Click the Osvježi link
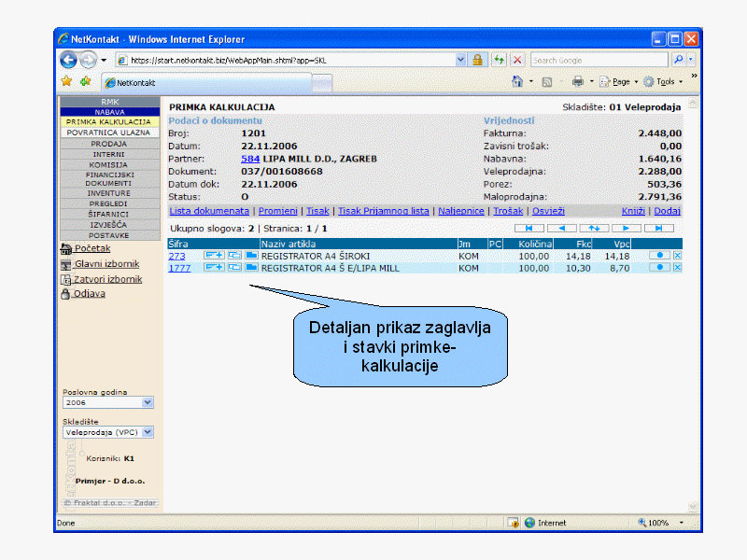The height and width of the screenshot is (560, 747). (548, 211)
